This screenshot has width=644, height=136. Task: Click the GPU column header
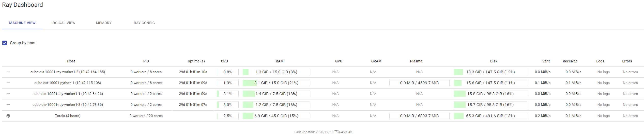coord(339,61)
